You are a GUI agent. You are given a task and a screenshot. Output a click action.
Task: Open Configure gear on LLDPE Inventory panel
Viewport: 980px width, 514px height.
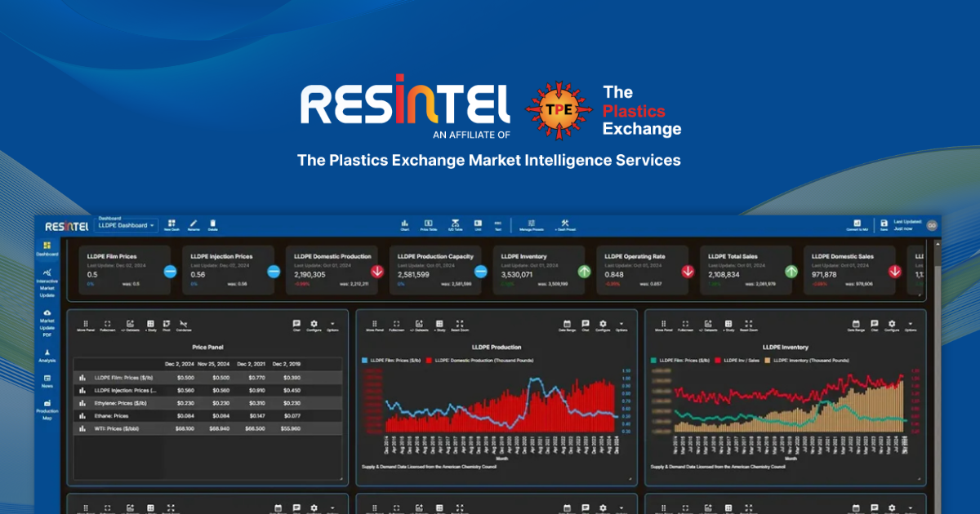pyautogui.click(x=891, y=326)
